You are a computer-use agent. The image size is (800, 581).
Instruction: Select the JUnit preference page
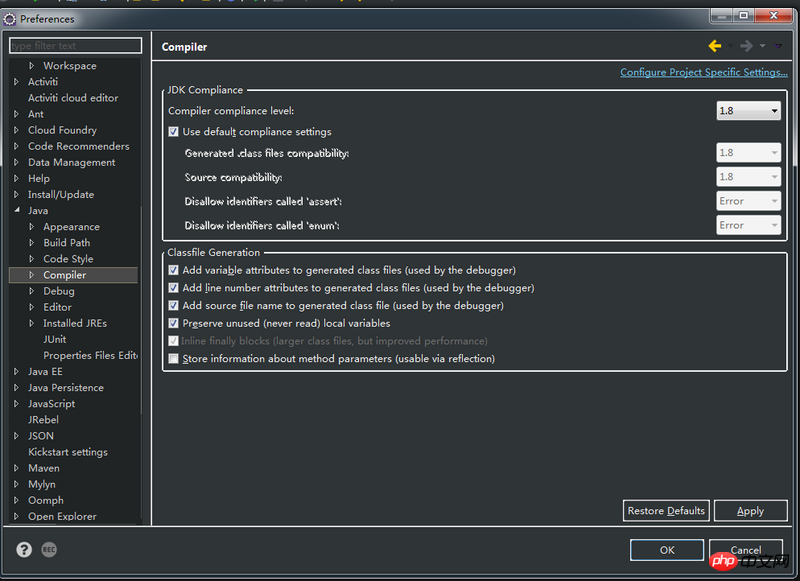pyautogui.click(x=55, y=339)
